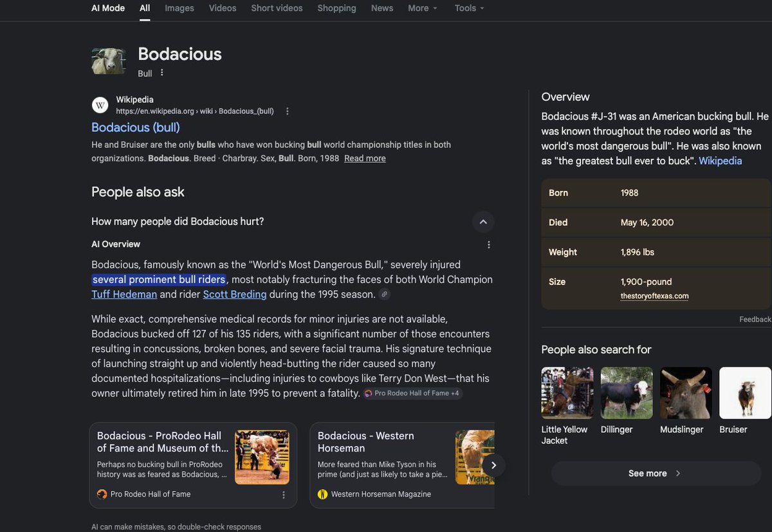The width and height of the screenshot is (772, 532).
Task: Advance source cards with next arrow
Action: pos(493,464)
